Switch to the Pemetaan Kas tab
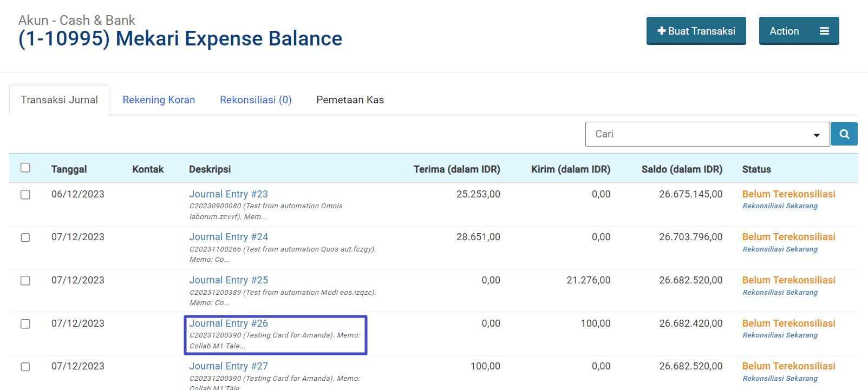This screenshot has height=390, width=868. click(350, 100)
